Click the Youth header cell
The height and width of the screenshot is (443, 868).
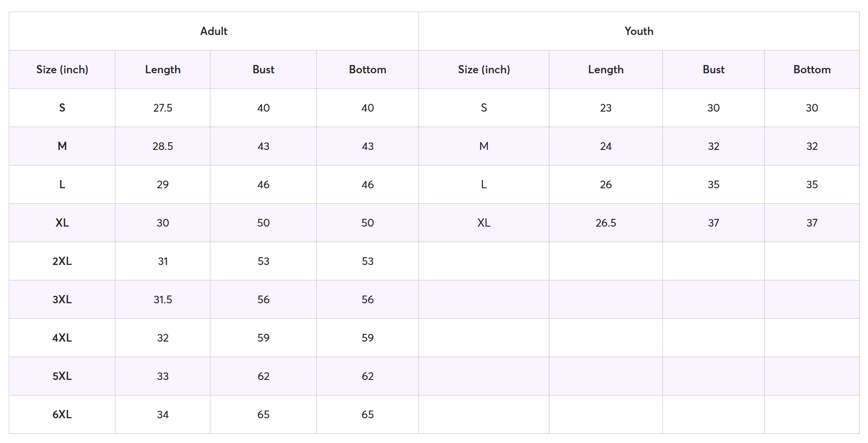coord(639,31)
